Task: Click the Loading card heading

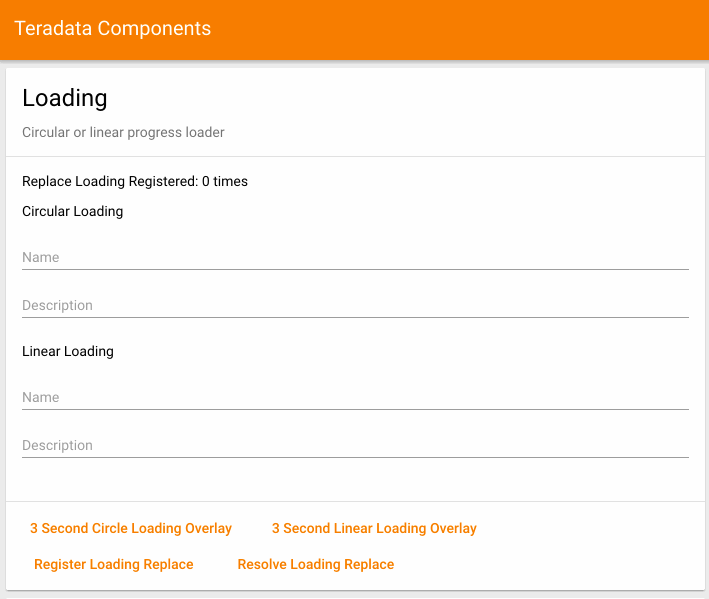Action: pos(65,98)
